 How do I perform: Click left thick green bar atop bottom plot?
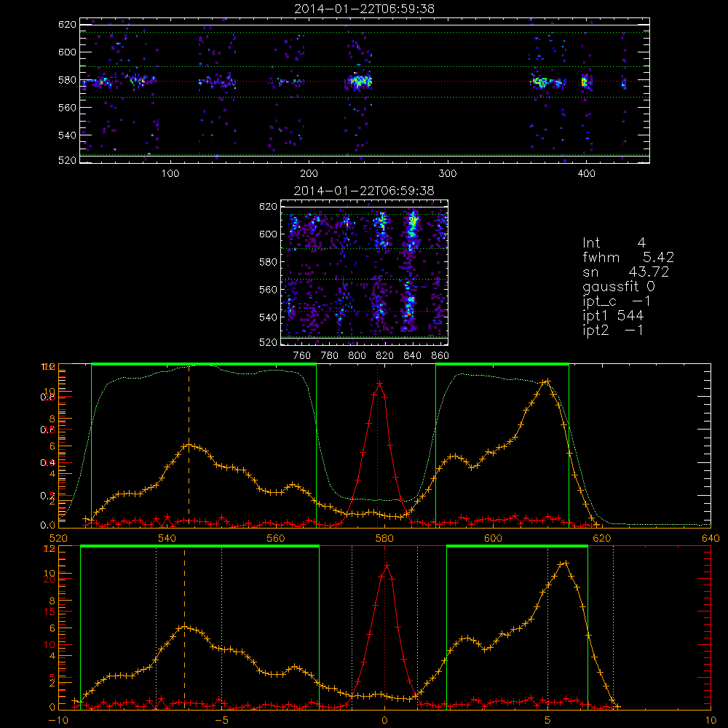pos(199,547)
